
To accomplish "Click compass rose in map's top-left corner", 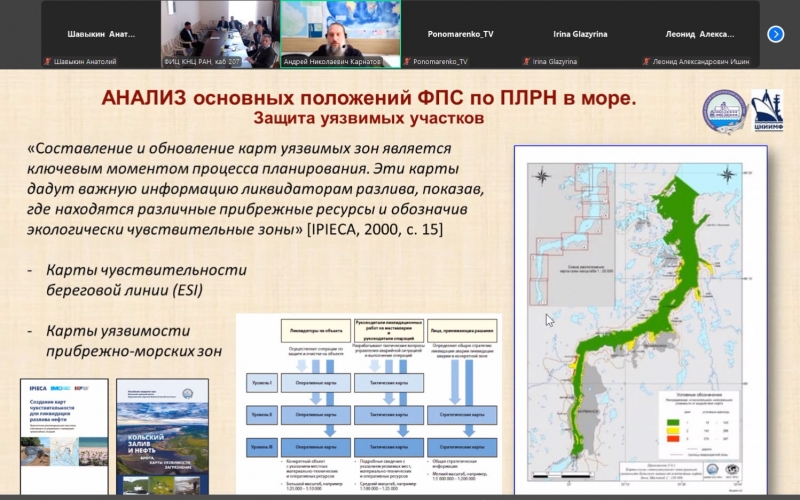I will (x=541, y=176).
